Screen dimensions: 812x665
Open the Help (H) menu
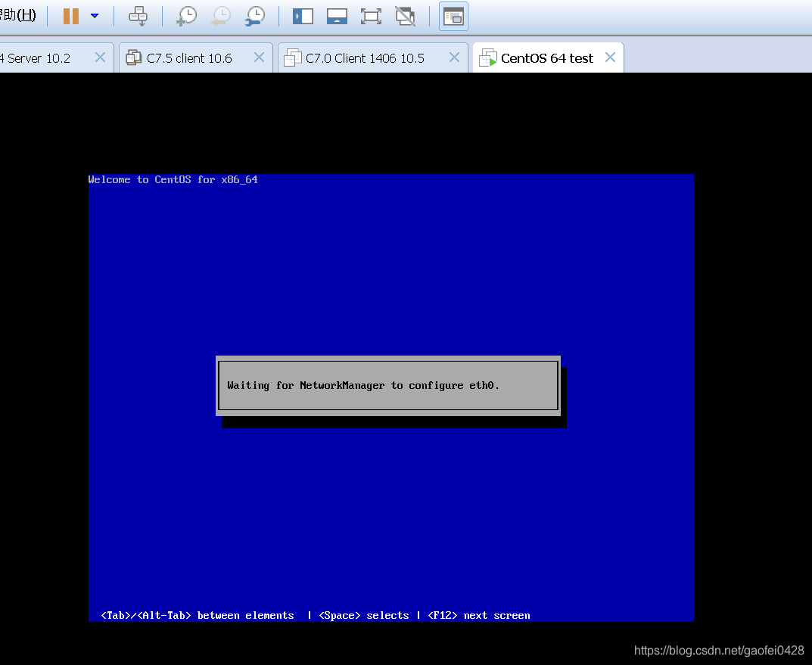[18, 15]
